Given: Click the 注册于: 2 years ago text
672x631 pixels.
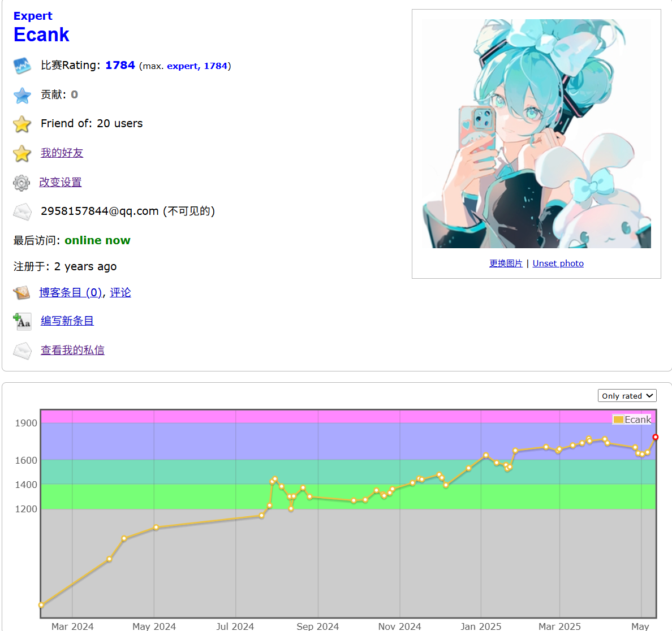Looking at the screenshot, I should [64, 266].
